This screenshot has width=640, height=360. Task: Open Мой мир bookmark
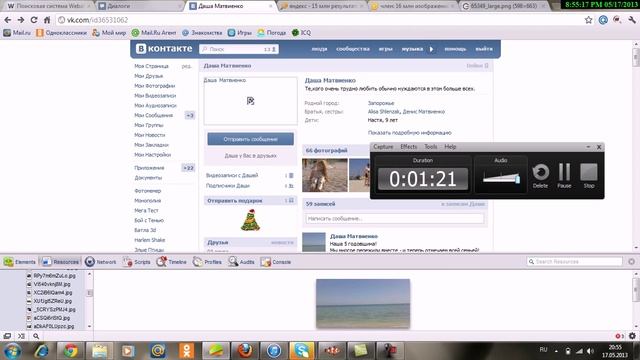pyautogui.click(x=109, y=33)
